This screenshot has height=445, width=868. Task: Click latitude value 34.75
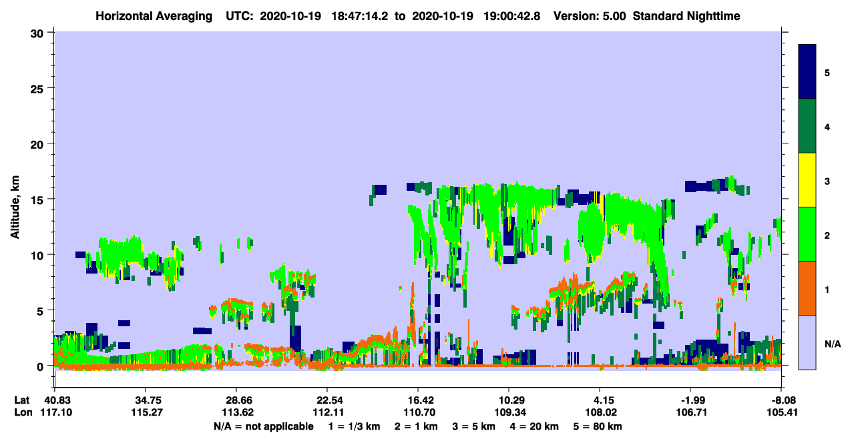(146, 400)
